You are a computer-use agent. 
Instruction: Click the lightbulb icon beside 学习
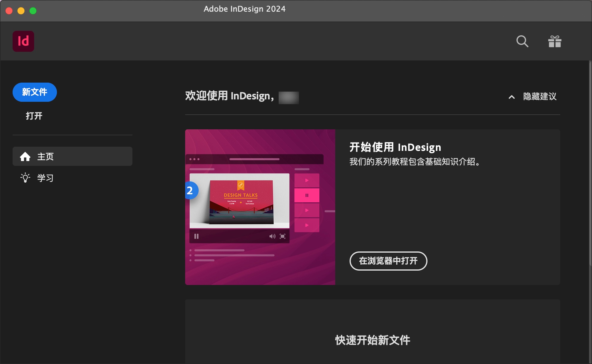[x=25, y=178]
